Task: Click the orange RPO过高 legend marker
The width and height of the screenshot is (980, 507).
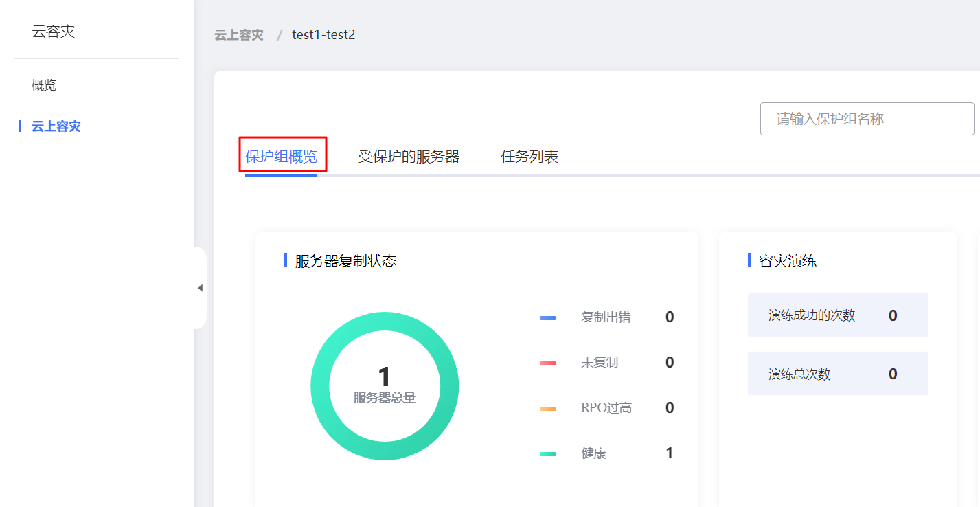Action: [x=548, y=408]
